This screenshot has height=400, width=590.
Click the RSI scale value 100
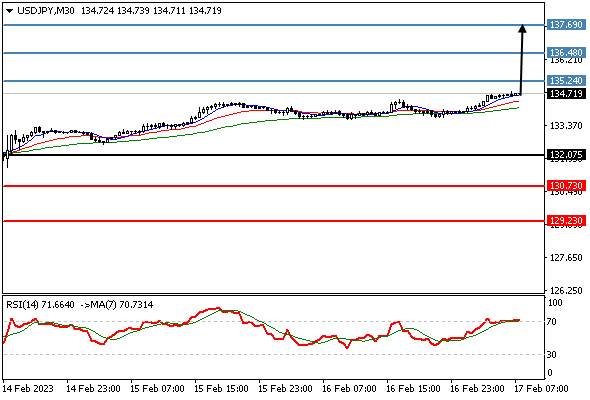click(x=555, y=303)
